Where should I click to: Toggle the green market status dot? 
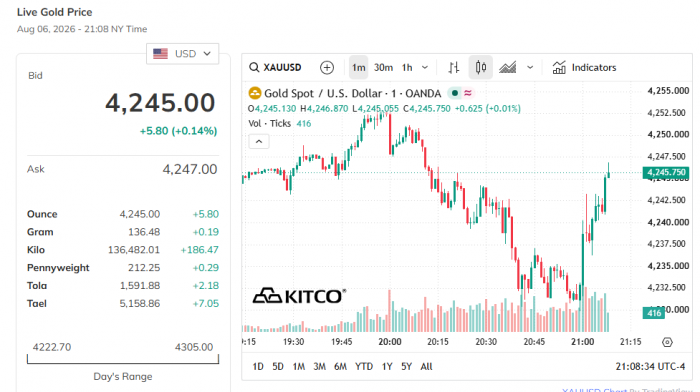pyautogui.click(x=454, y=93)
